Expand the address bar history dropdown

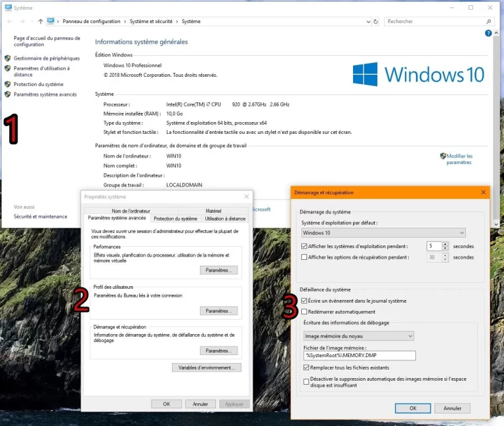[368, 22]
